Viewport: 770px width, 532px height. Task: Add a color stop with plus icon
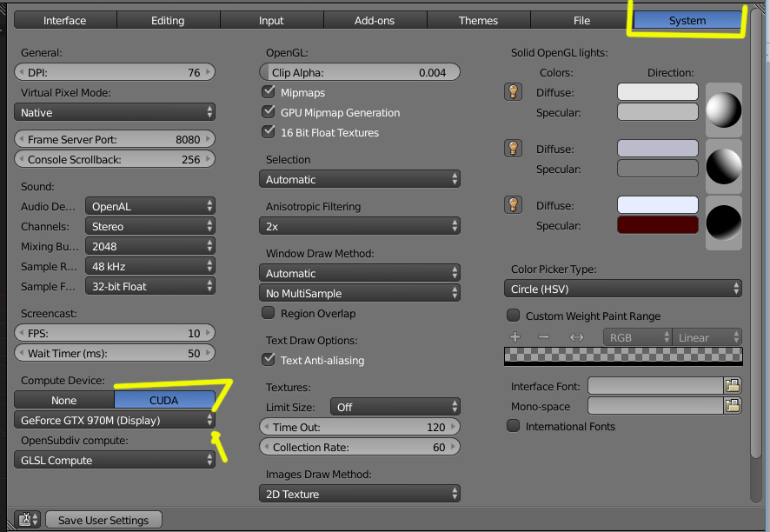point(515,337)
